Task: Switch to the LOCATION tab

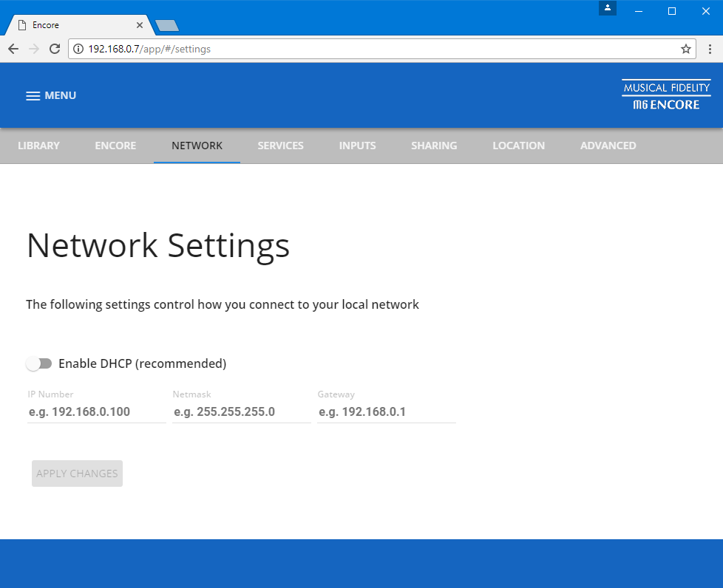Action: tap(518, 146)
